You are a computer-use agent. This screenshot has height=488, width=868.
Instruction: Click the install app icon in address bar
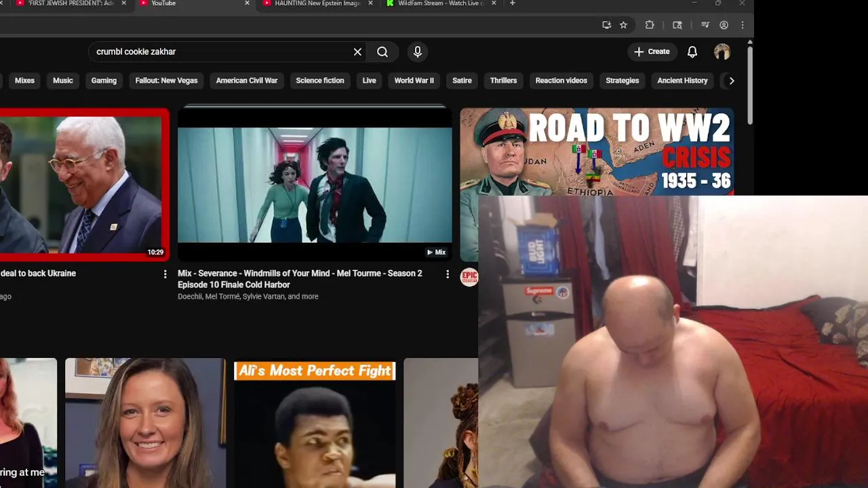606,25
